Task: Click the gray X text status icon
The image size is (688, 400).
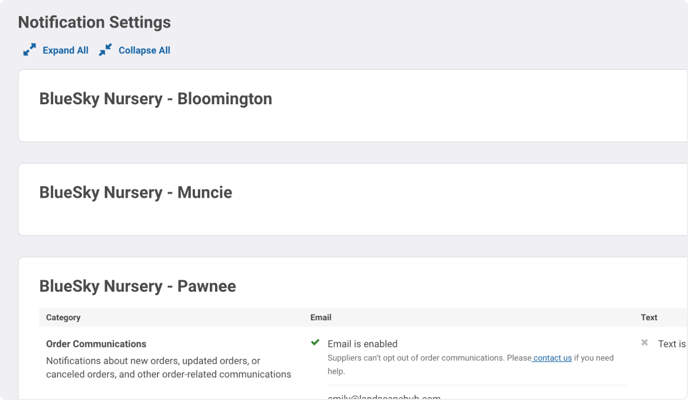Action: click(x=645, y=343)
